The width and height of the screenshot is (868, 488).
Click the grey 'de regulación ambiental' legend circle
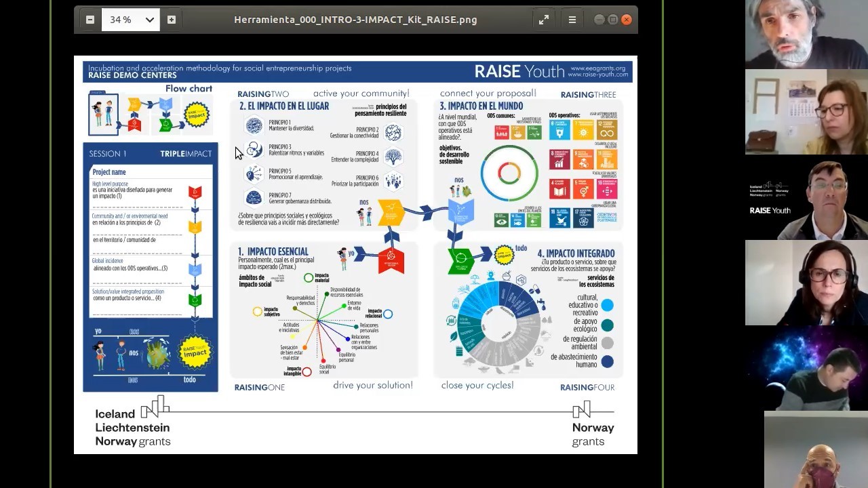607,343
